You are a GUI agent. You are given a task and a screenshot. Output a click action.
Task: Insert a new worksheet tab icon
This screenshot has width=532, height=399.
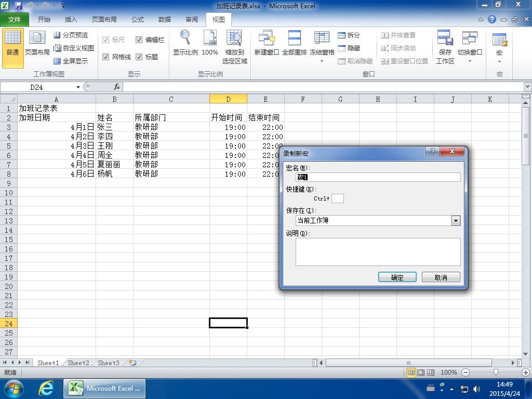(x=132, y=363)
